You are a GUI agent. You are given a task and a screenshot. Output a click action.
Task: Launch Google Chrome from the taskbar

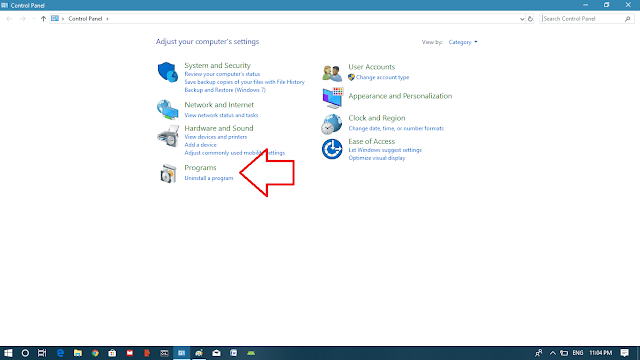(95, 353)
